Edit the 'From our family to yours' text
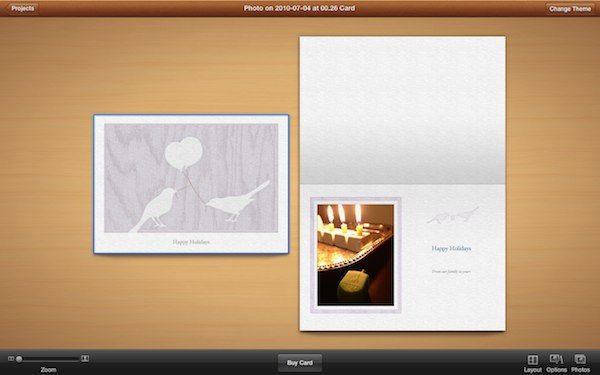Viewport: 600px width, 375px height. [x=451, y=271]
